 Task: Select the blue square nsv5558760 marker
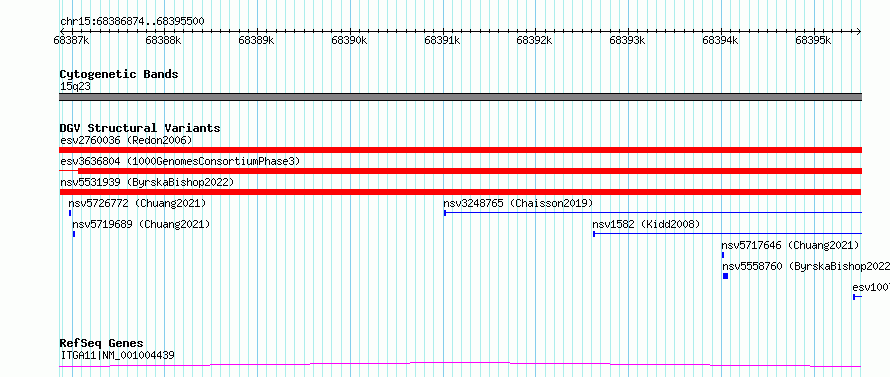click(725, 276)
